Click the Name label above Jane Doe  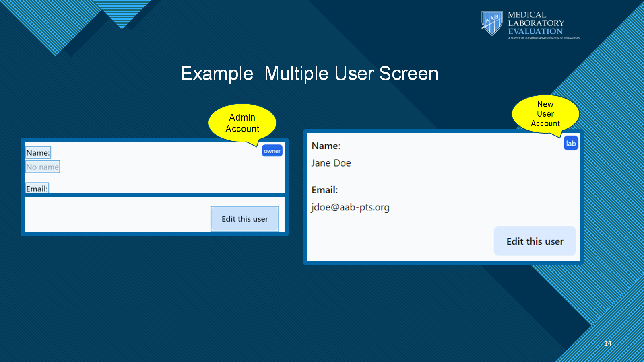(x=326, y=146)
